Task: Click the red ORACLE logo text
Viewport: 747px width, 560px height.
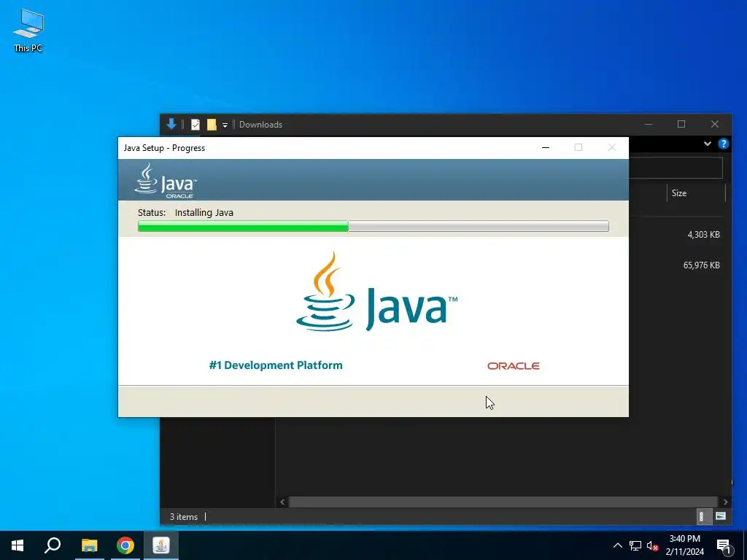Action: tap(513, 366)
